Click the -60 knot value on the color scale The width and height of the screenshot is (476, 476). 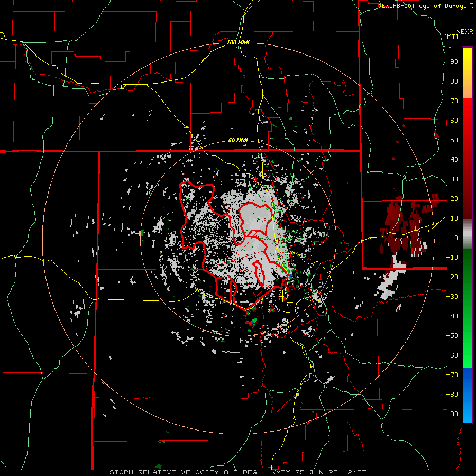click(x=452, y=355)
